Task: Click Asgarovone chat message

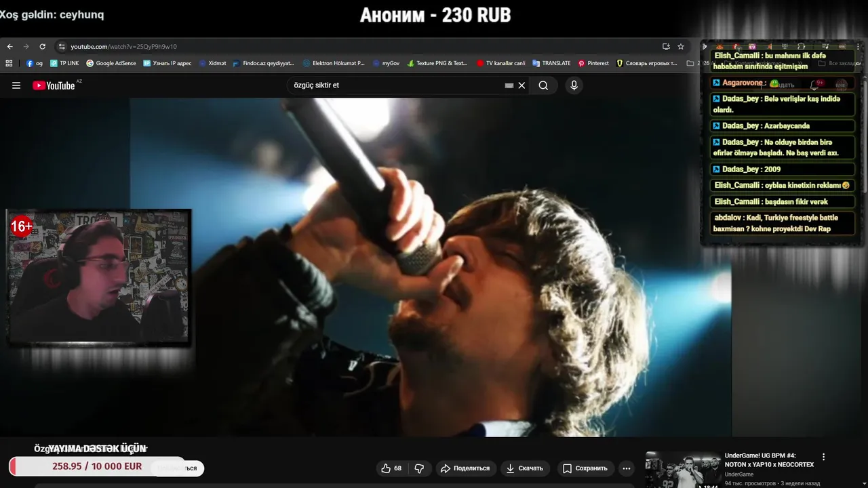Action: [x=783, y=83]
